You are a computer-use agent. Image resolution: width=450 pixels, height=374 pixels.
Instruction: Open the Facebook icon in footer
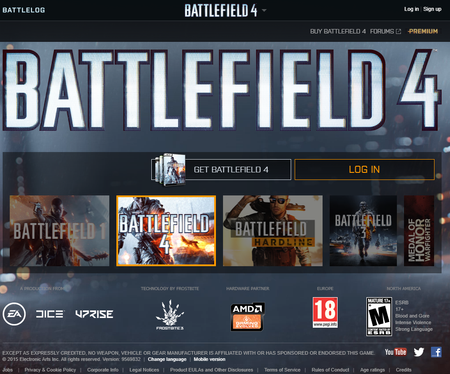(x=436, y=352)
